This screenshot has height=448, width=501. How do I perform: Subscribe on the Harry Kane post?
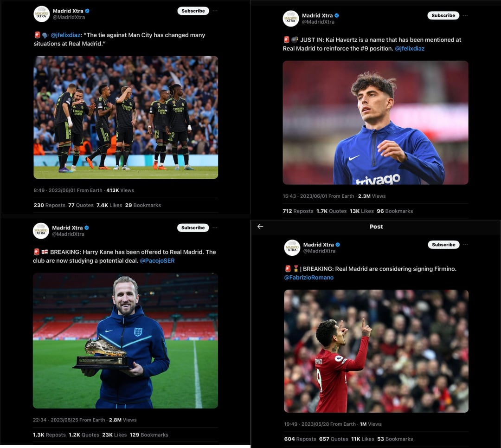(x=193, y=227)
